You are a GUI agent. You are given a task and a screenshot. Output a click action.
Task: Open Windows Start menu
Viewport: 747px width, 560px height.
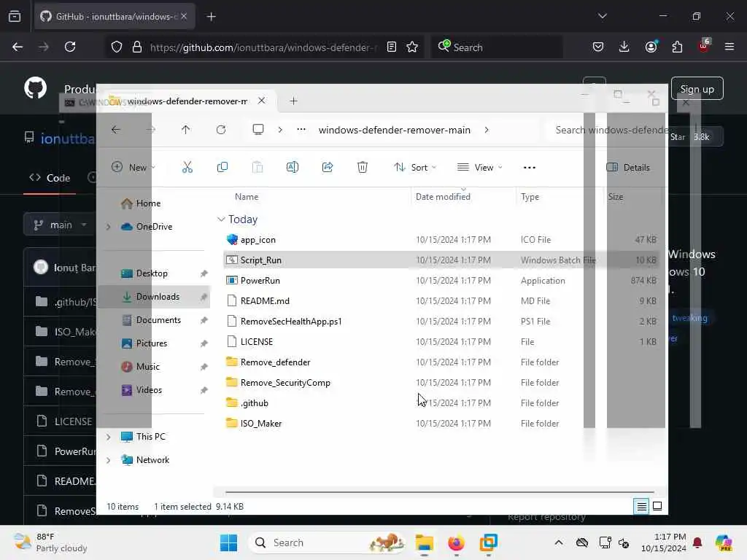[228, 542]
